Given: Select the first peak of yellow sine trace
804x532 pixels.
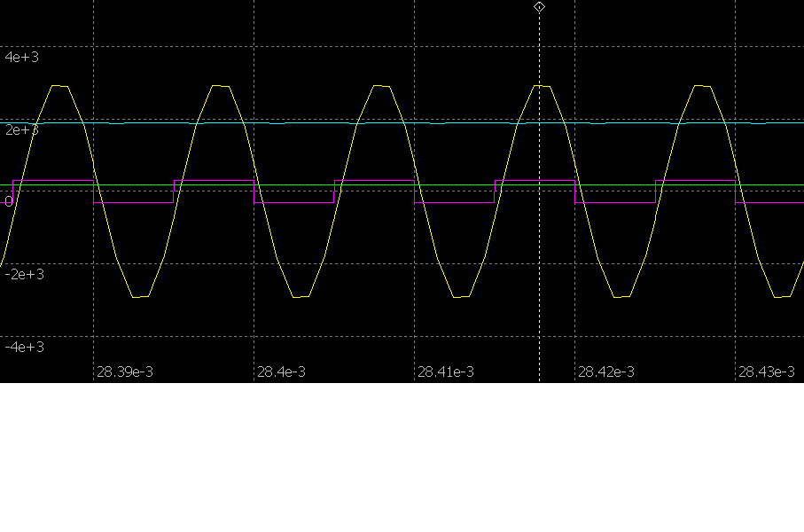Looking at the screenshot, I should [59, 86].
